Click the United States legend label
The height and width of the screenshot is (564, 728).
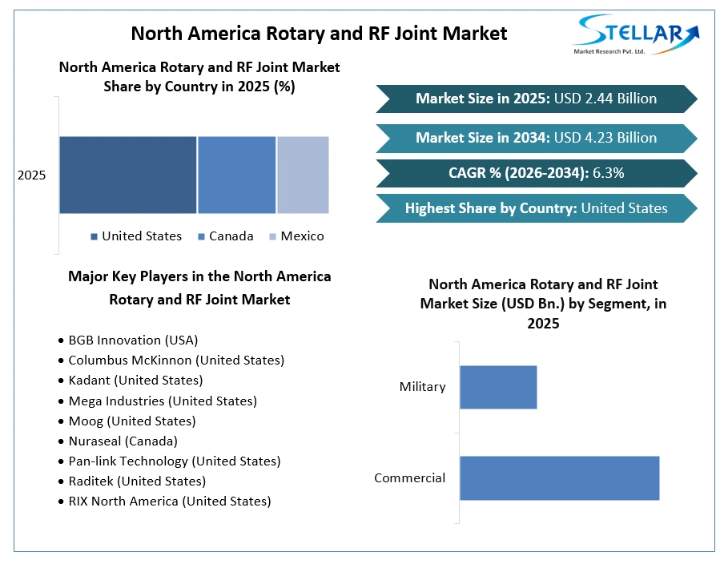(142, 236)
